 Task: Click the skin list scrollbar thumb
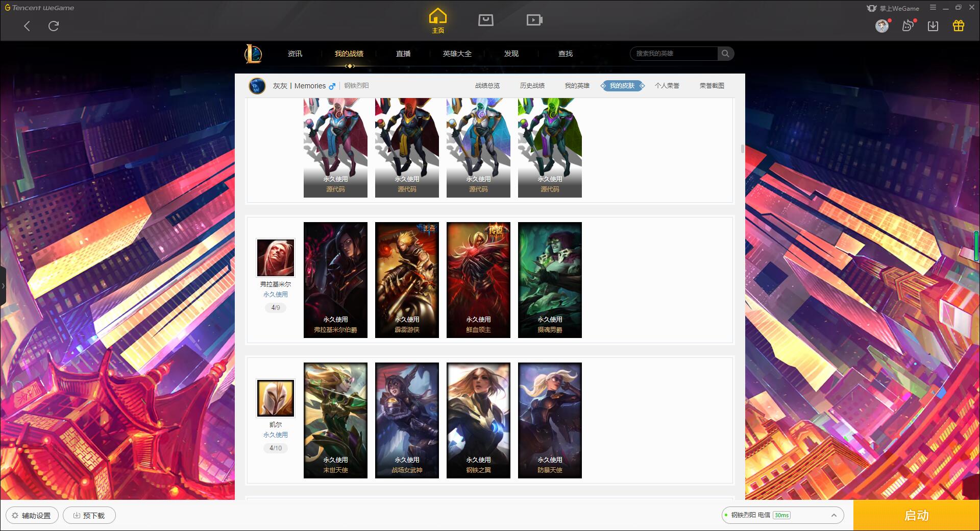(x=742, y=149)
